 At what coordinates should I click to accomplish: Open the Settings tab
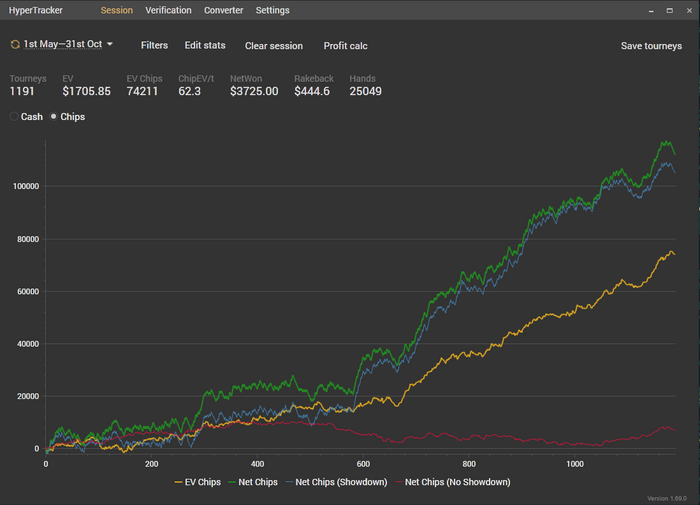(272, 10)
